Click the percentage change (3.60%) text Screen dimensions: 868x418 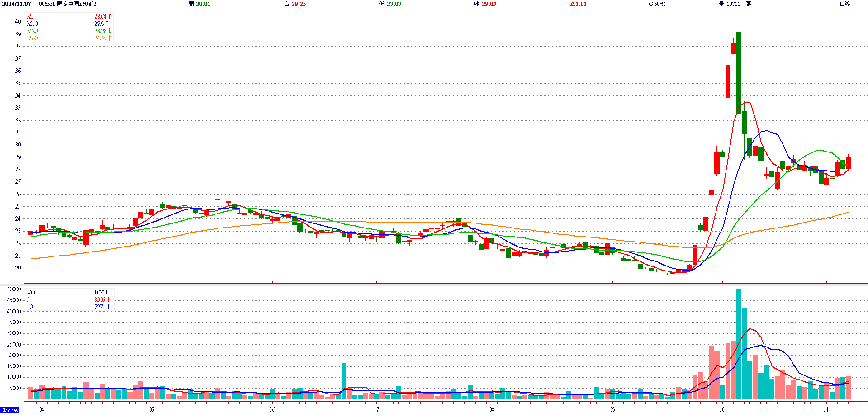[657, 4]
